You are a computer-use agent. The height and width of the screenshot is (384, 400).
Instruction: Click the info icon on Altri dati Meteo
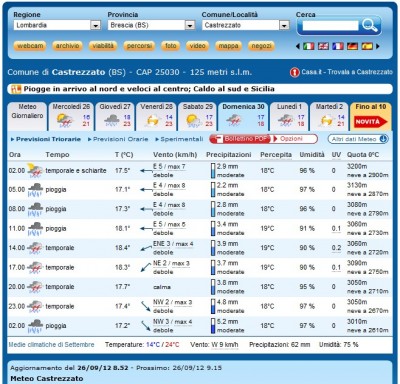pos(384,139)
